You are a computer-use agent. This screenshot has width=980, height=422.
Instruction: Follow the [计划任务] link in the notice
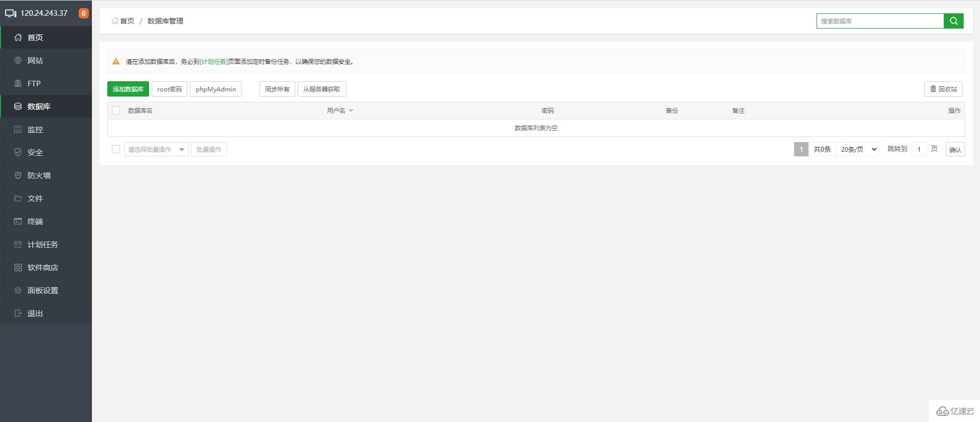[x=213, y=61]
